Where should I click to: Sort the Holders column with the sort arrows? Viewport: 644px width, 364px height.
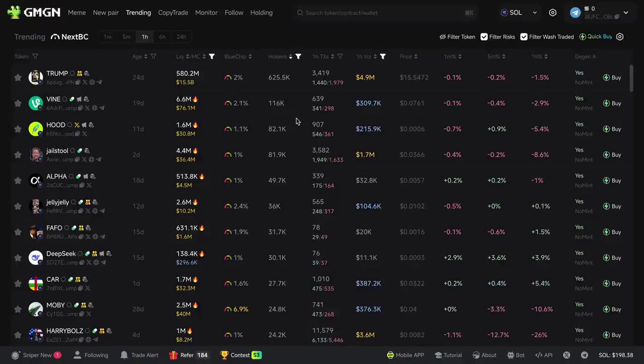[290, 56]
